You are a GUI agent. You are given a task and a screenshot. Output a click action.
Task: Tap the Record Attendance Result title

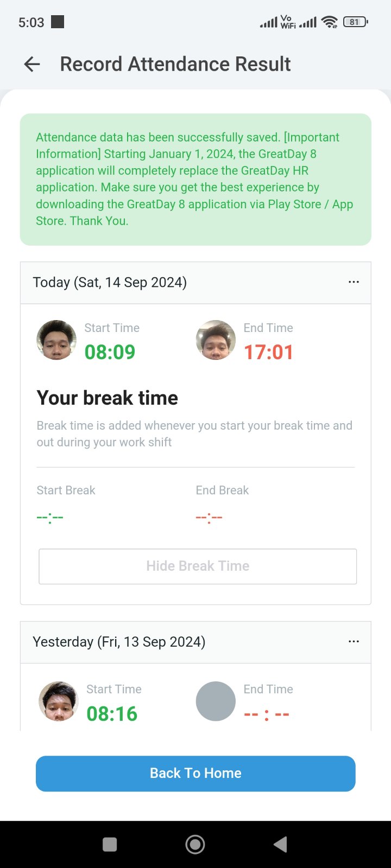pyautogui.click(x=175, y=64)
